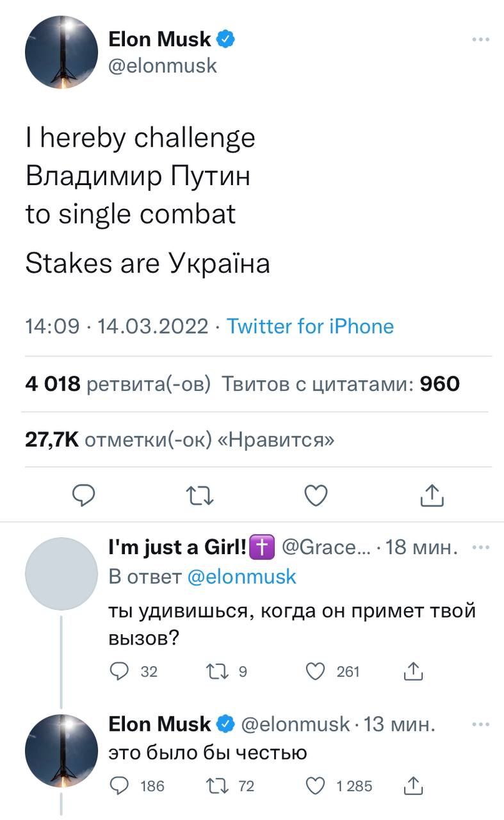Open Твитов с цитатами: 960 list

(x=341, y=384)
